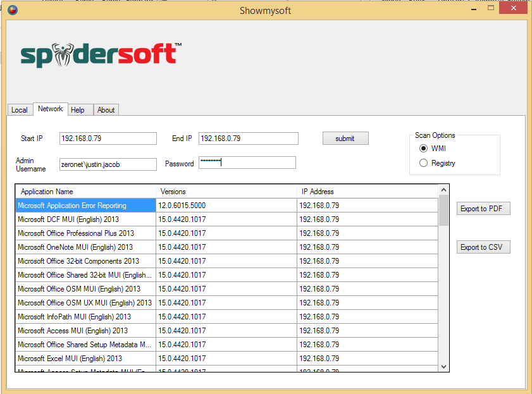Select Microsoft Office OSM UX MUI (English) 2013
The width and height of the screenshot is (532, 394).
point(85,303)
